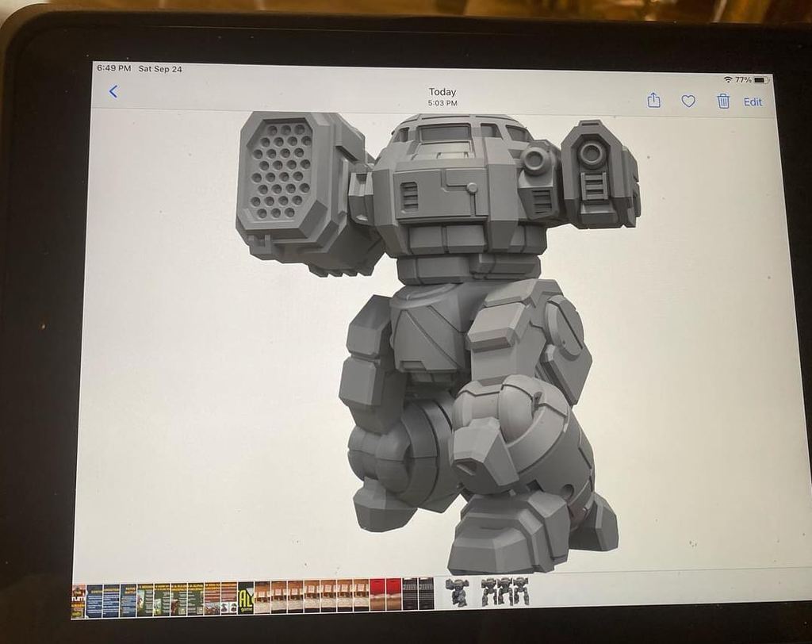Favorite the photo with the heart
The width and height of the screenshot is (812, 644).
[688, 101]
